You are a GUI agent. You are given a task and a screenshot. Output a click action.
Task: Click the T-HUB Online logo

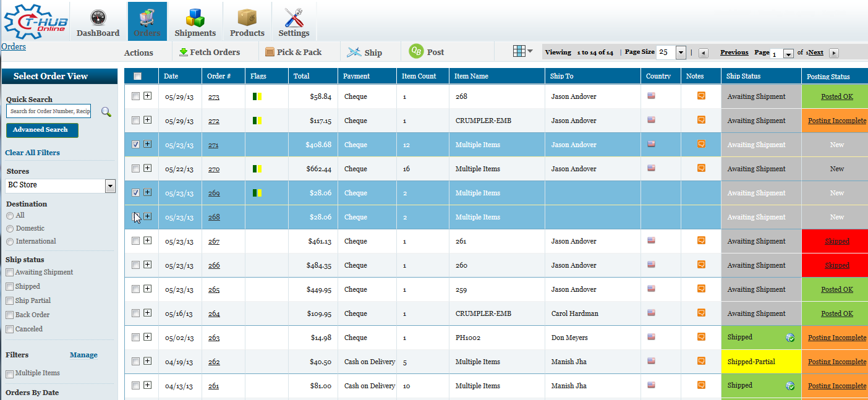34,21
